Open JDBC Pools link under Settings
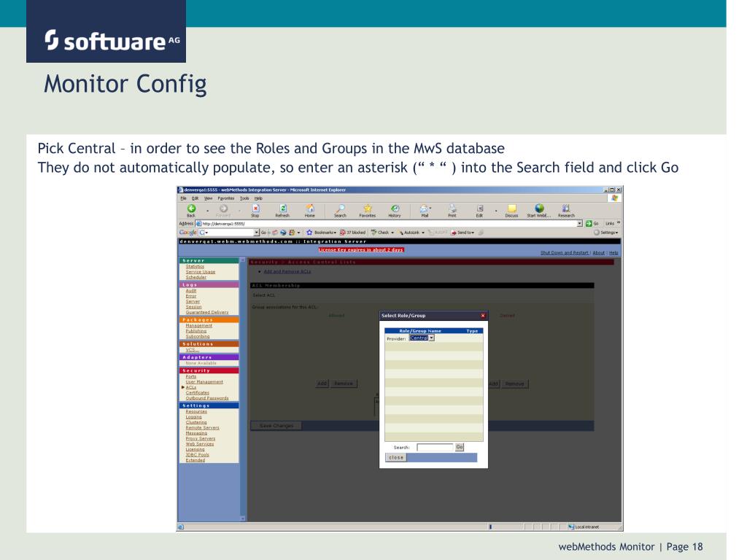This screenshot has width=747, height=560. [197, 455]
